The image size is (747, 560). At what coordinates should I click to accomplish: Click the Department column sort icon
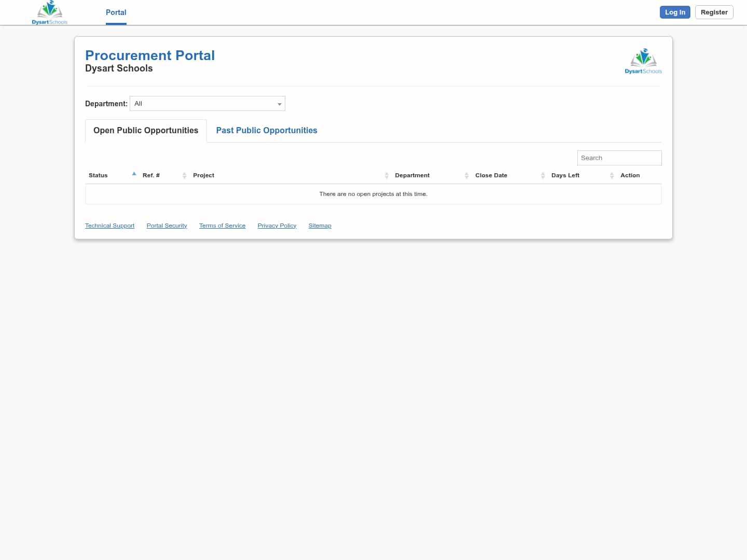click(466, 175)
